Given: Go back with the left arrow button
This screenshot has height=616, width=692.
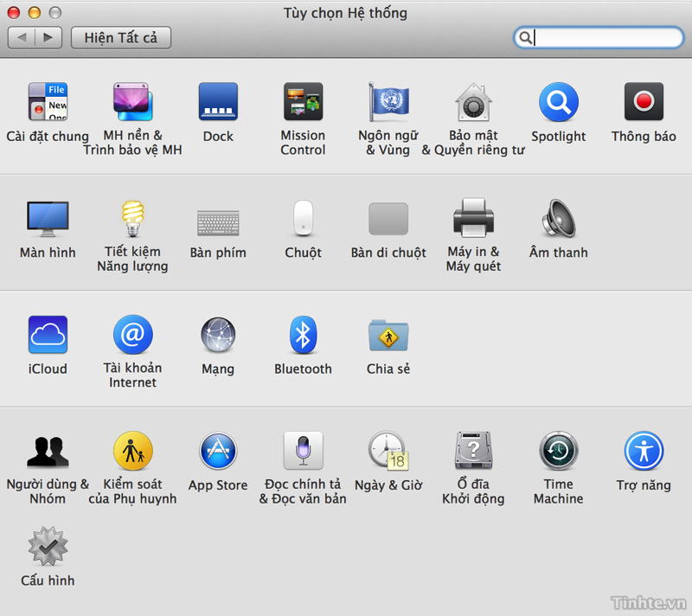Looking at the screenshot, I should 22,38.
